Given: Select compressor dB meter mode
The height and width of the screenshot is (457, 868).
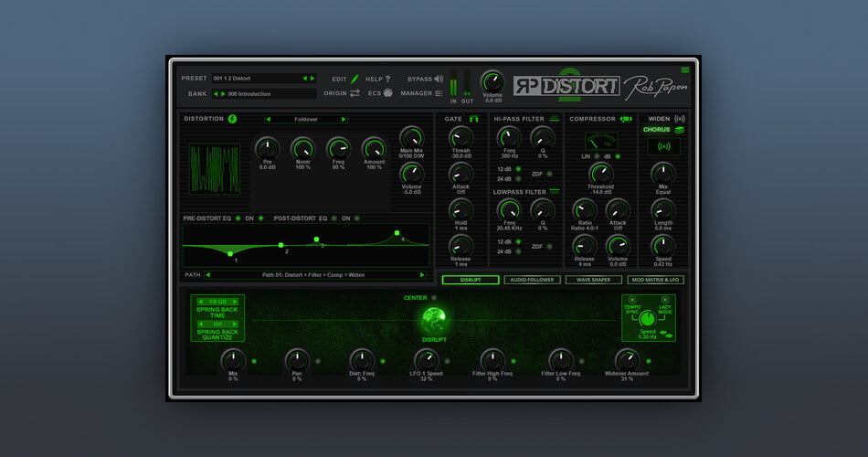Looking at the screenshot, I should 618,157.
